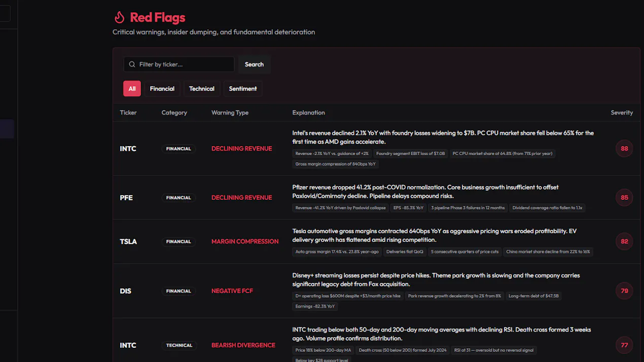Click the magnifier icon in filter box
The width and height of the screenshot is (644, 362).
132,64
